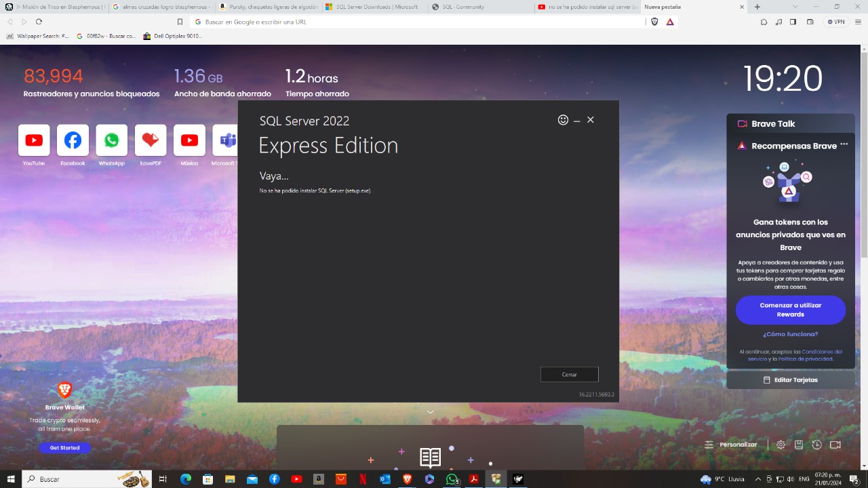Switch to the SQL - Community tab
The width and height of the screenshot is (868, 488).
click(x=481, y=7)
